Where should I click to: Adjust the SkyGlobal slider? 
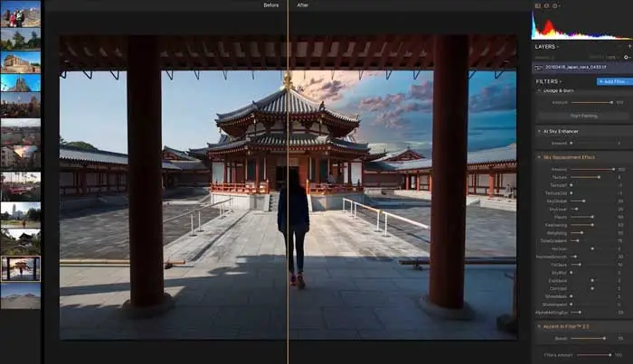(x=592, y=201)
